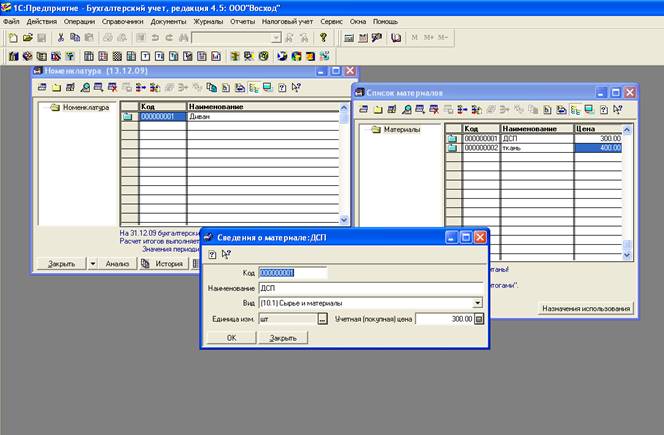Viewport: 664px width, 435px height.
Task: Click the yellow help question mark icon
Action: coord(324,37)
